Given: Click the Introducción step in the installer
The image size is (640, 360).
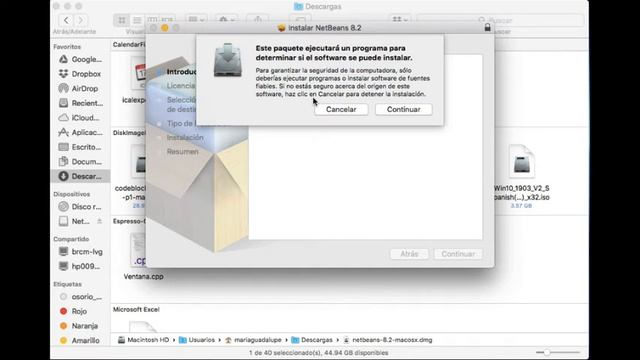Looking at the screenshot, I should tap(181, 72).
